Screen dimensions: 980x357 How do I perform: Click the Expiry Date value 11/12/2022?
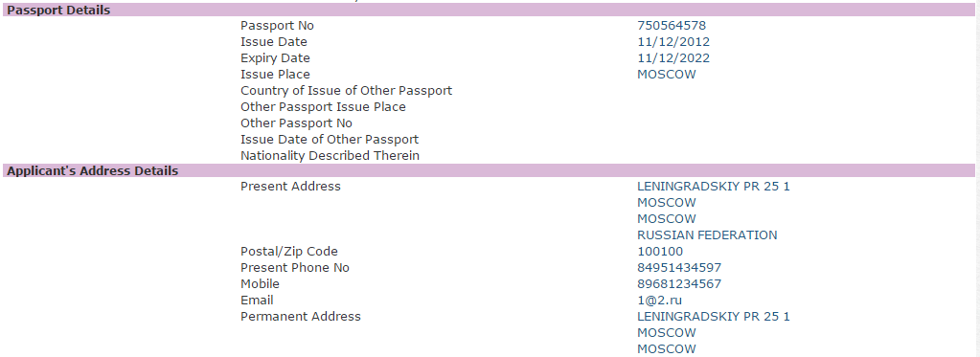673,58
